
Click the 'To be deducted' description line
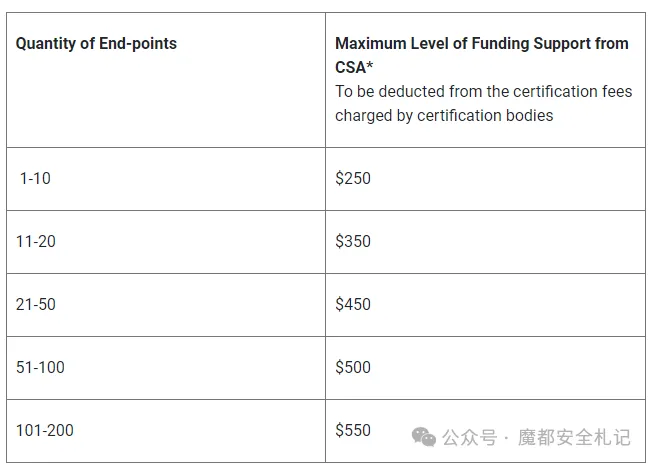coord(484,91)
